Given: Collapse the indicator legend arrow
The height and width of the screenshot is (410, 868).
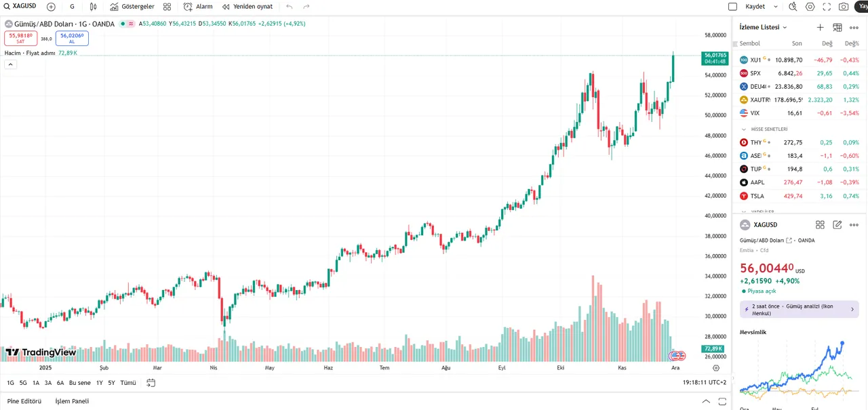Looking at the screenshot, I should [10, 64].
